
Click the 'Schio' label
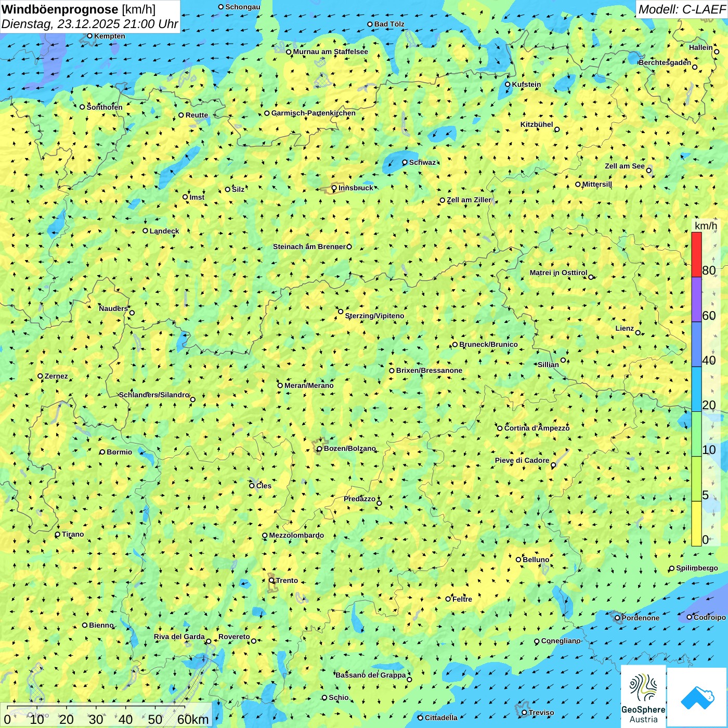point(339,697)
